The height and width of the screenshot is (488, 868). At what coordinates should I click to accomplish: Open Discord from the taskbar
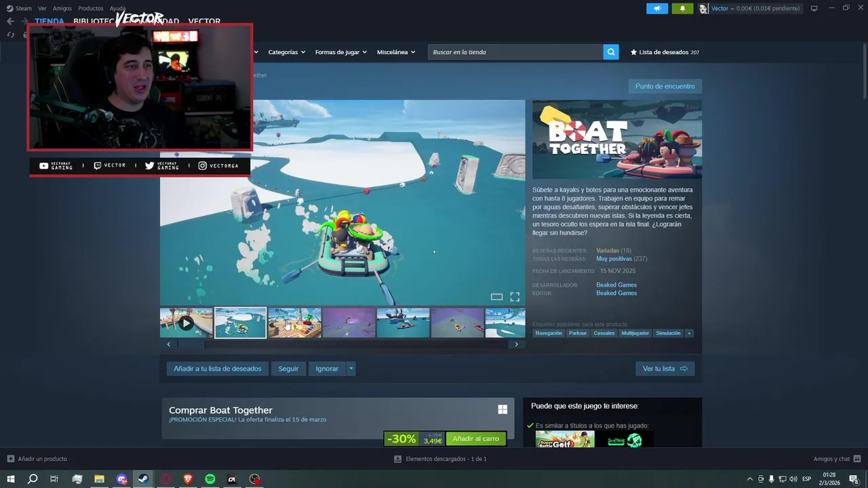pos(121,479)
